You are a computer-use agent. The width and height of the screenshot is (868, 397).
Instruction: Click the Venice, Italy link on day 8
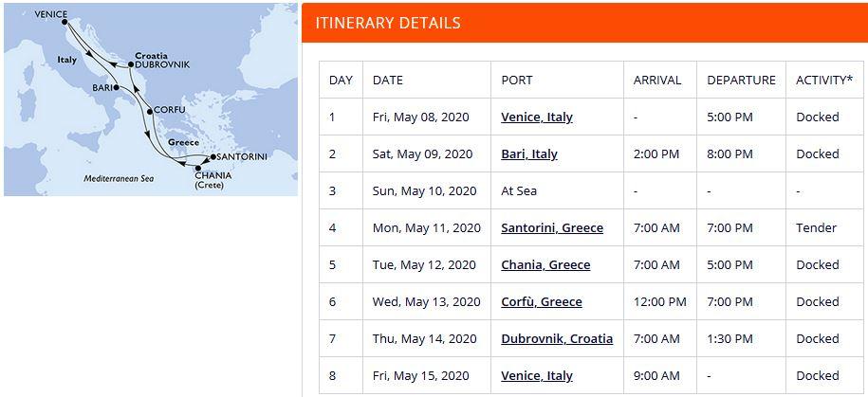pos(537,376)
